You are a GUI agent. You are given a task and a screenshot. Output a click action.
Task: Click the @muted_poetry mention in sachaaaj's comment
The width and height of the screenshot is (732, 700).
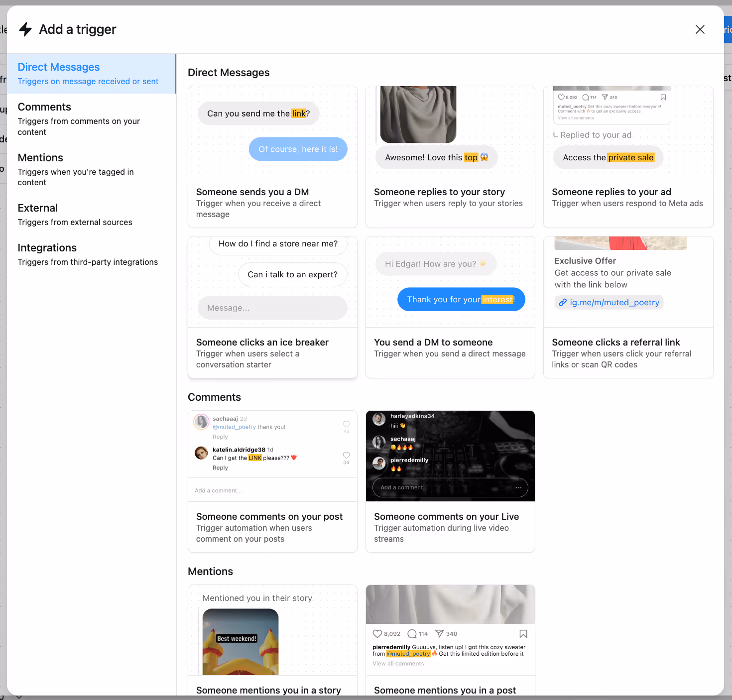point(234,427)
